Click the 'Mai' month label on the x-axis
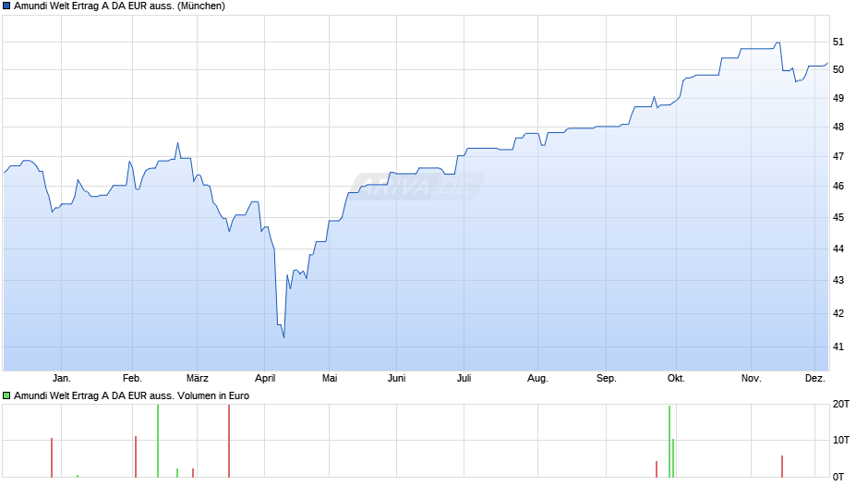Image resolution: width=868 pixels, height=486 pixels. [330, 378]
